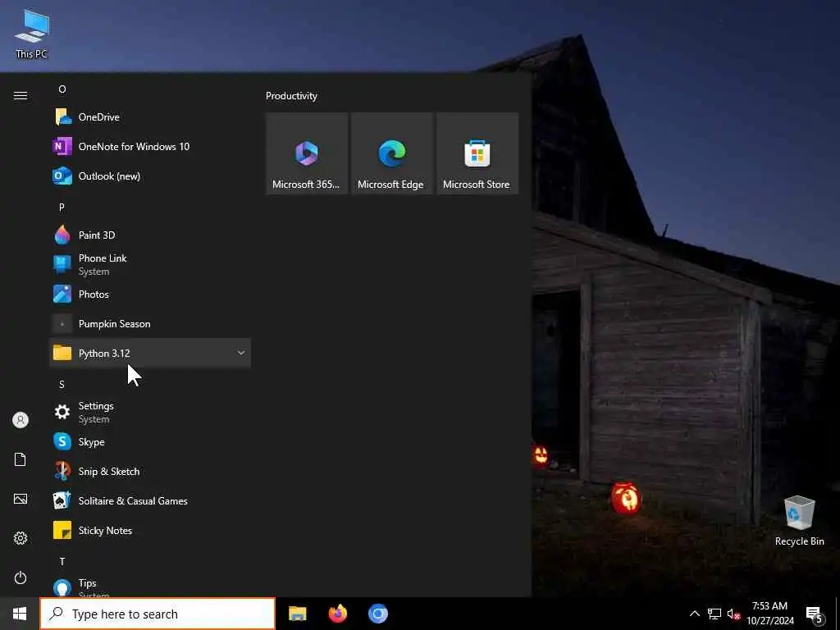This screenshot has width=840, height=630.
Task: Click the Type here to search box
Action: (157, 614)
